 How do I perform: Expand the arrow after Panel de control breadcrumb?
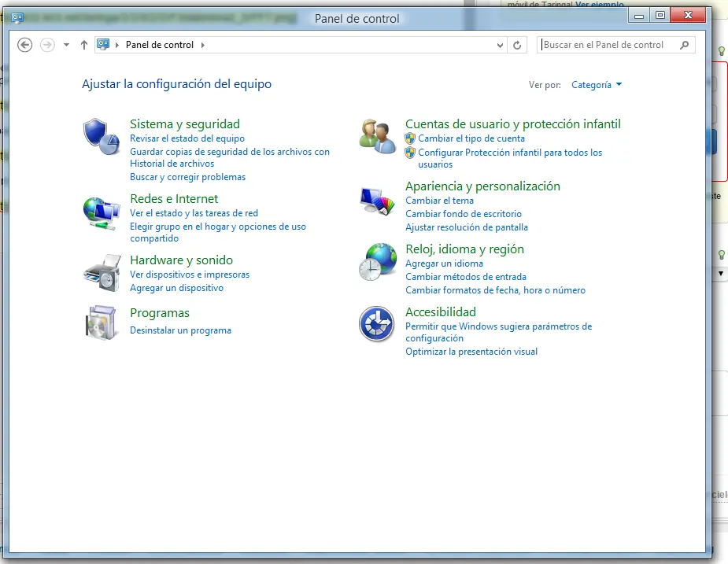point(203,45)
